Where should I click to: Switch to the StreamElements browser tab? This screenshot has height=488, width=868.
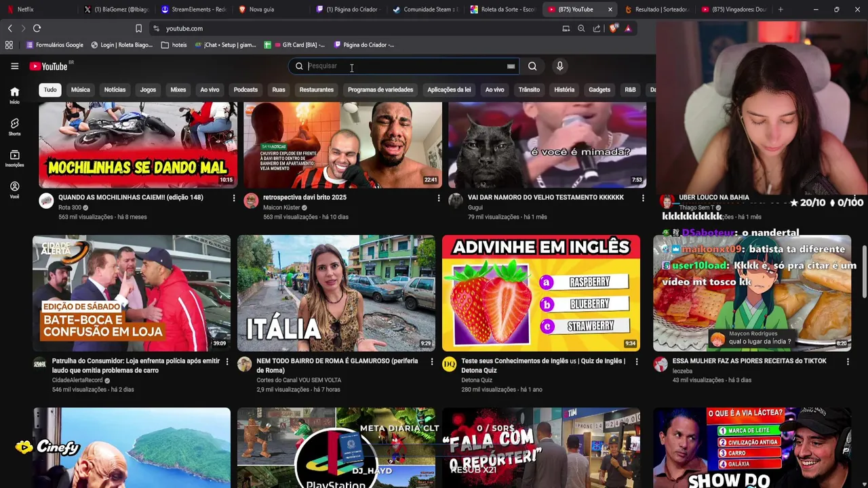tap(193, 9)
